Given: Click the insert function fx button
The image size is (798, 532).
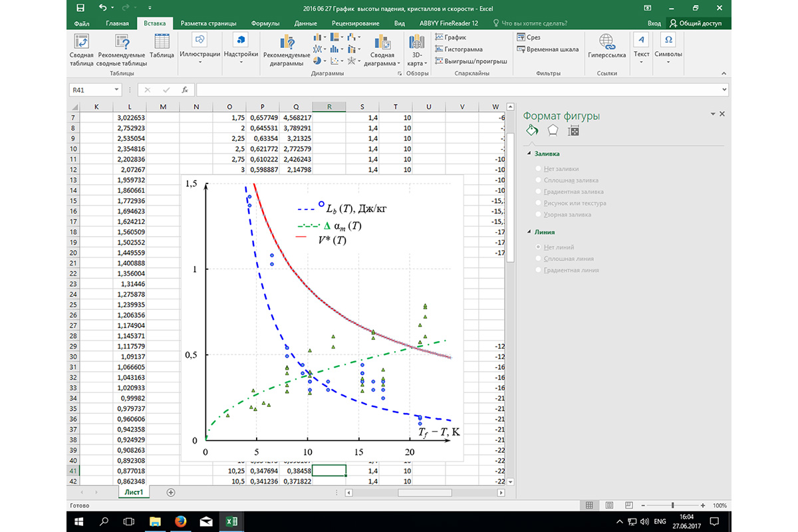Looking at the screenshot, I should click(185, 90).
